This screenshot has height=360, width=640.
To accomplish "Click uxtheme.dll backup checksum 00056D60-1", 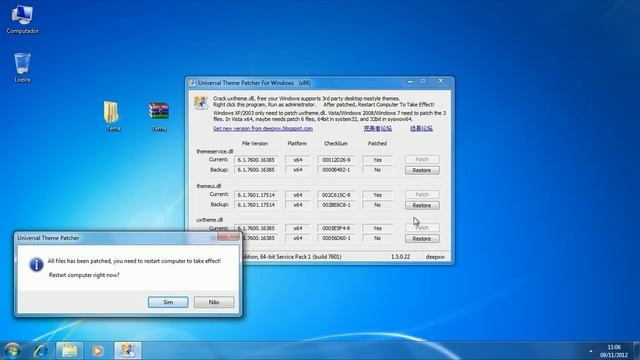I will (x=336, y=238).
